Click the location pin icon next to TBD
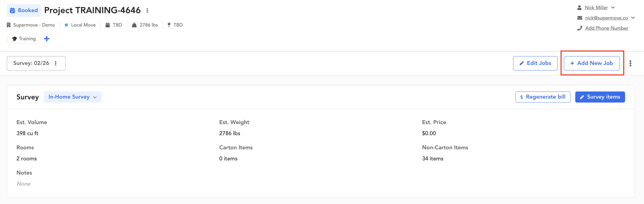The width and height of the screenshot is (644, 204). point(169,25)
